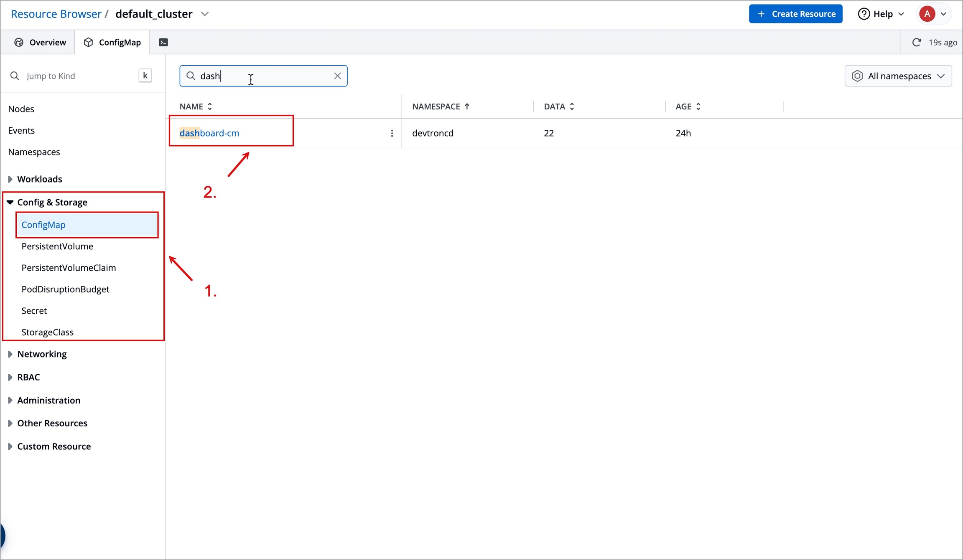Expand the Workloads group
963x560 pixels.
10,179
